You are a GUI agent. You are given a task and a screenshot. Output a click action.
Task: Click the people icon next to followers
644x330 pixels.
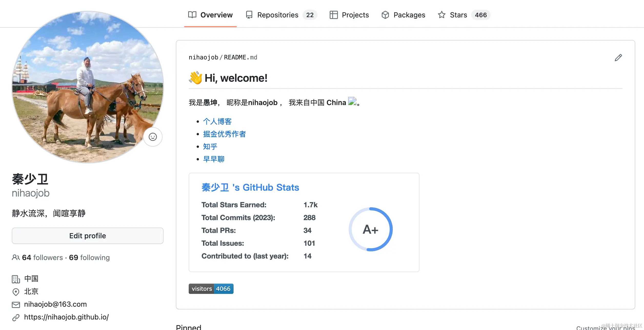click(x=16, y=257)
